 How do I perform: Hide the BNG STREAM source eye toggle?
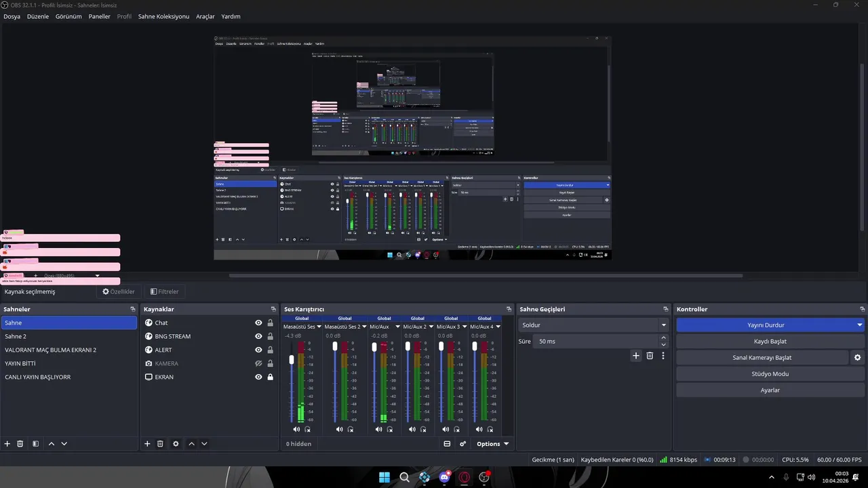click(258, 336)
